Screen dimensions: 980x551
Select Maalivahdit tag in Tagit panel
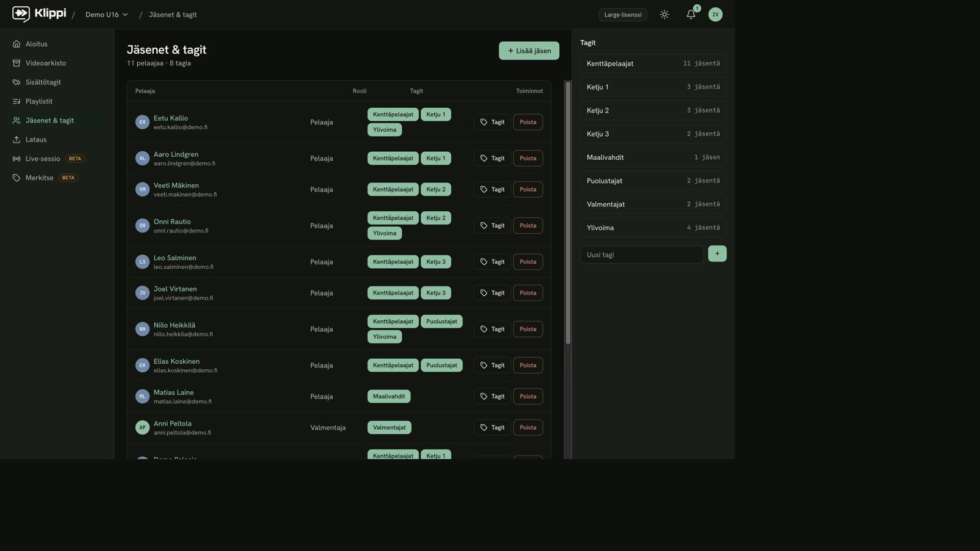[653, 157]
